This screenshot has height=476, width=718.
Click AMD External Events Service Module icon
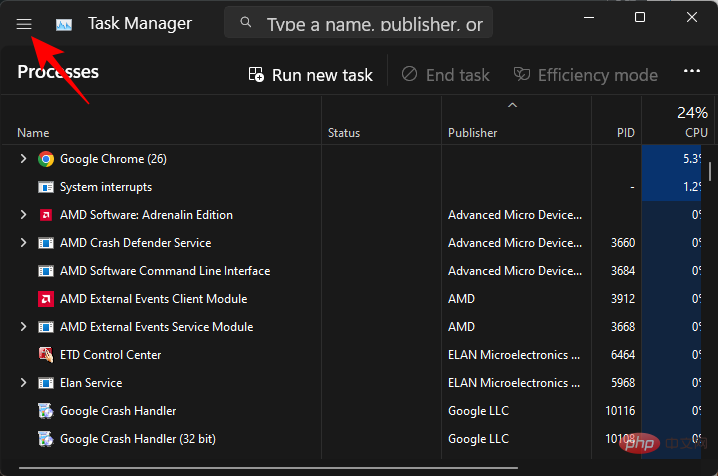pos(46,327)
